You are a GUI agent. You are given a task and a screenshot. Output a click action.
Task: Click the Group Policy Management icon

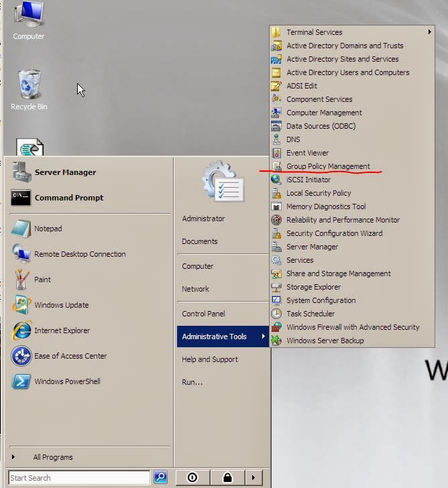[276, 166]
